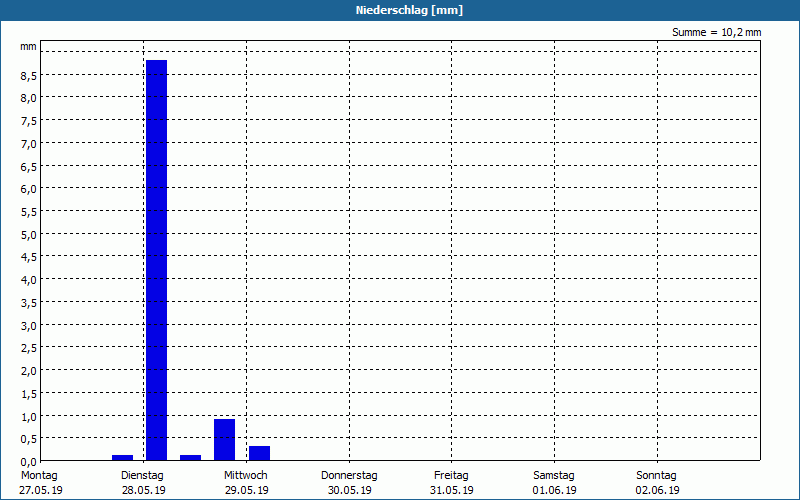This screenshot has width=800, height=500.
Task: Click the date '31.05.19'
Action: [452, 490]
